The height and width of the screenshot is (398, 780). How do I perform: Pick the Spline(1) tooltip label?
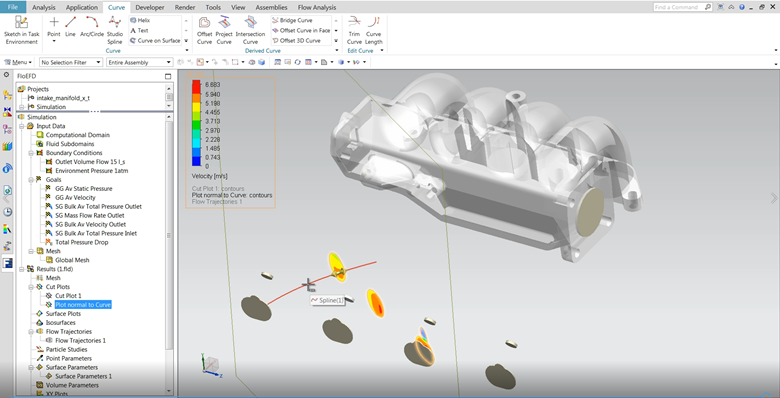tap(327, 300)
